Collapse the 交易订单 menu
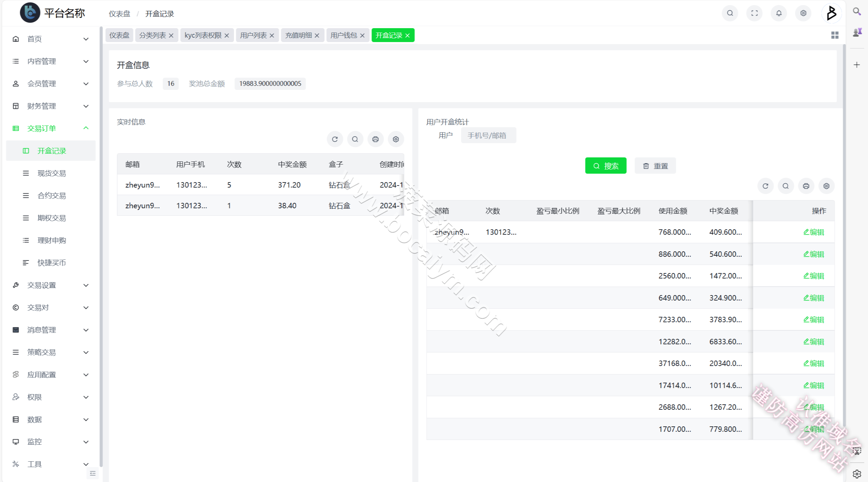This screenshot has width=868, height=482. [51, 129]
